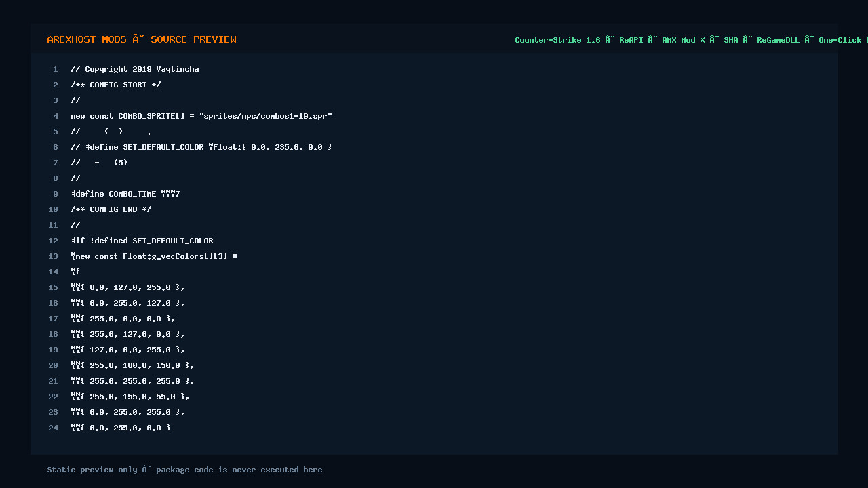Click the color row "{ 255.0, 127.0, 0.0 },"
868x488 pixels.
[x=128, y=334]
